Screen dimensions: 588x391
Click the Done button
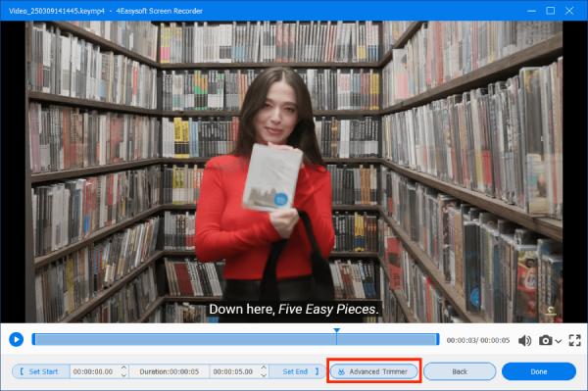pyautogui.click(x=539, y=371)
